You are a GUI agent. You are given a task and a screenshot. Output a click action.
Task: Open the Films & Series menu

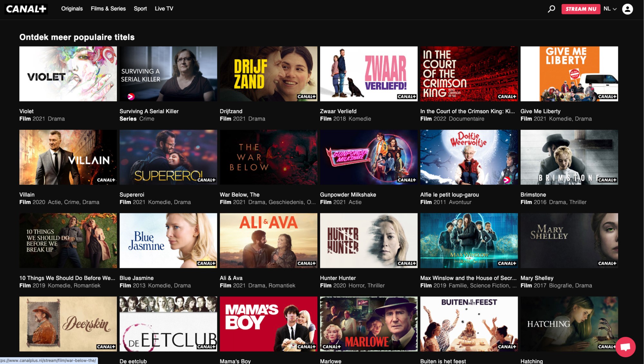[108, 9]
